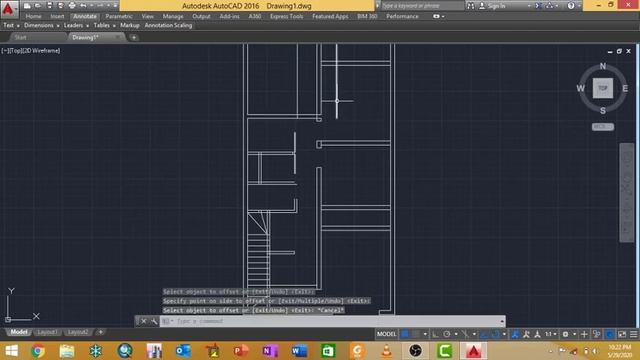Switch to the Layout2 tab
This screenshot has height=360, width=640.
click(78, 332)
